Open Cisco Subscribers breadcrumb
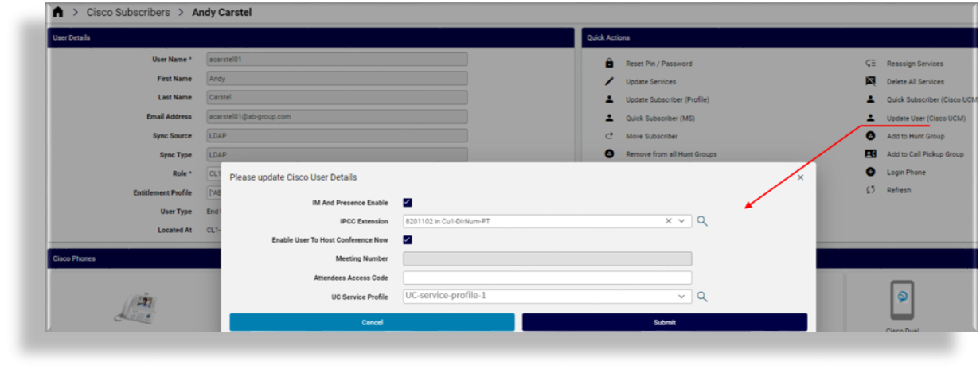This screenshot has width=980, height=373. pyautogui.click(x=128, y=13)
